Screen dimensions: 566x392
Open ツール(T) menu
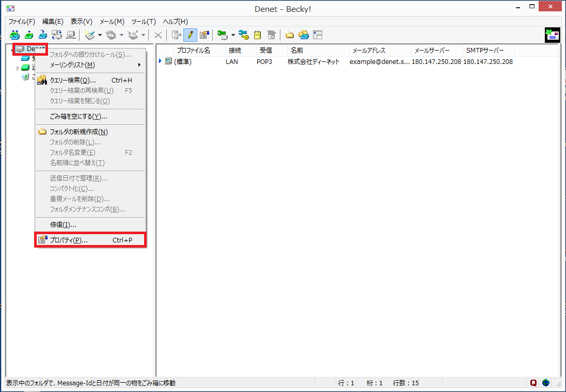click(x=144, y=22)
